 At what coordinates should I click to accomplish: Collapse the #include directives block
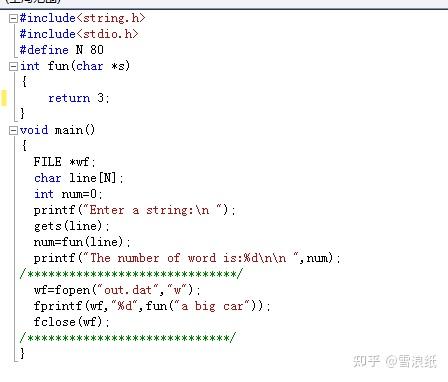click(x=13, y=18)
